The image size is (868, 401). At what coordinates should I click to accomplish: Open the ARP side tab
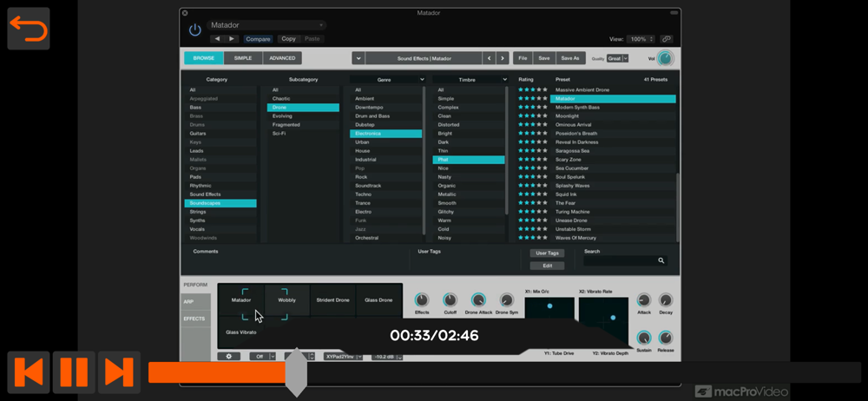click(195, 302)
